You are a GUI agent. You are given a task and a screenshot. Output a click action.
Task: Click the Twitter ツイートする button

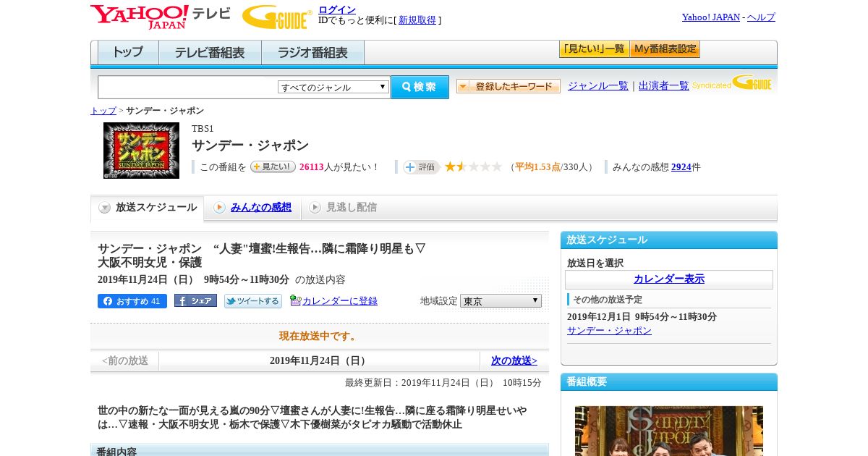pyautogui.click(x=253, y=301)
